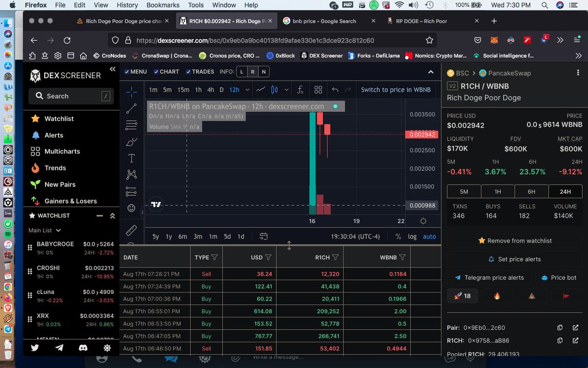
Task: Open DEX Screener Telegram link
Action: 59,347
